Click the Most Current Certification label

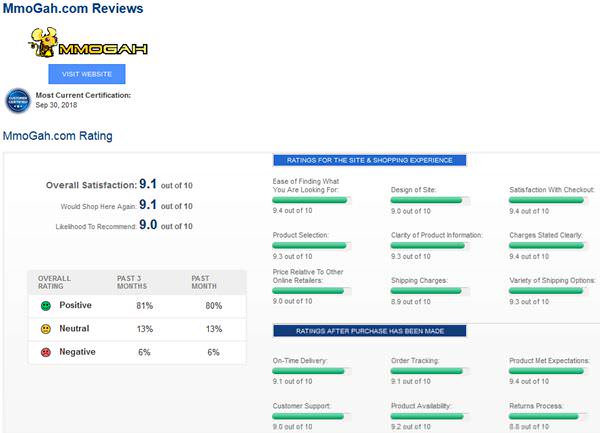(83, 95)
